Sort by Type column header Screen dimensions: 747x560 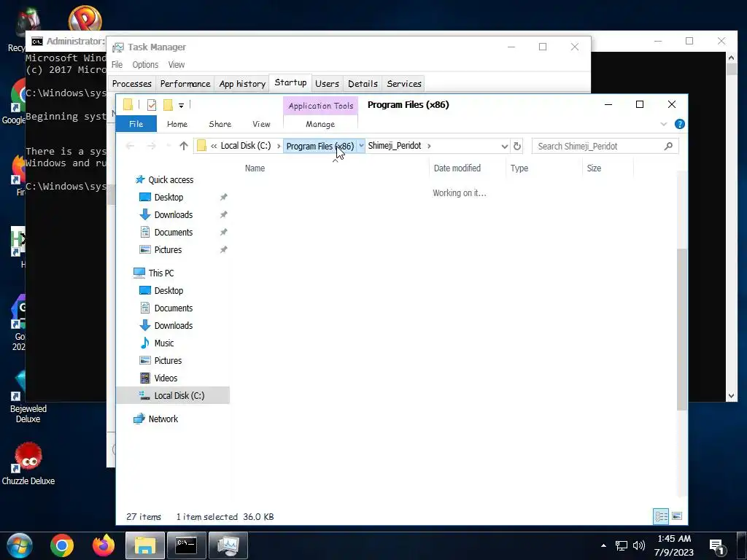point(519,168)
